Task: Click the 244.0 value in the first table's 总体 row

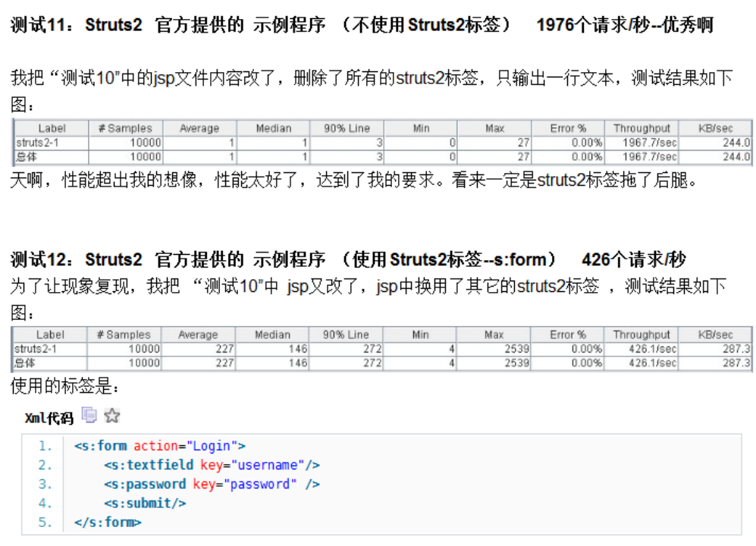Action: 736,157
